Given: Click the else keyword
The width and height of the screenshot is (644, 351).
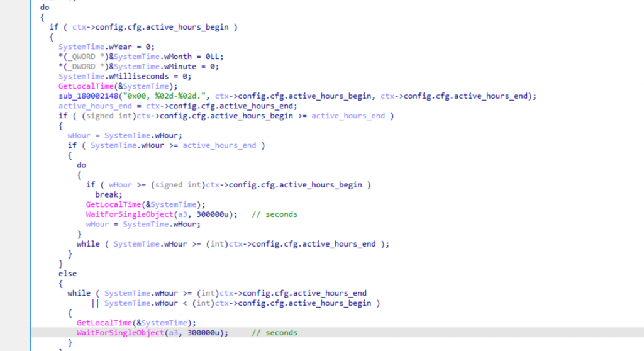Looking at the screenshot, I should click(x=67, y=274).
